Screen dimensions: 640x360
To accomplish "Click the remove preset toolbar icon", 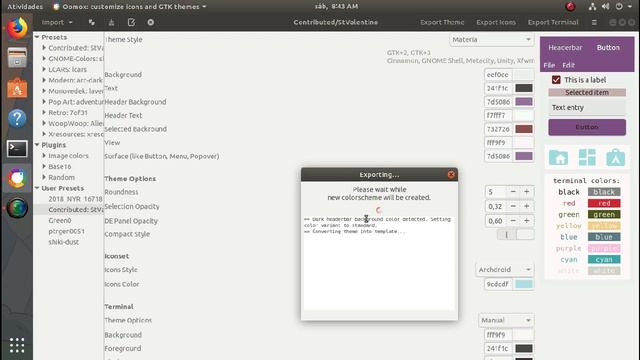I will pyautogui.click(x=151, y=22).
